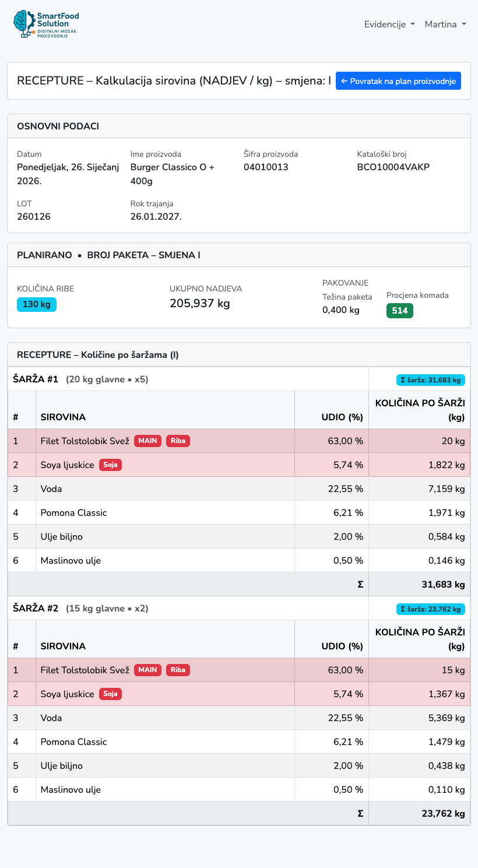Open the Martina user dropdown

click(x=445, y=24)
